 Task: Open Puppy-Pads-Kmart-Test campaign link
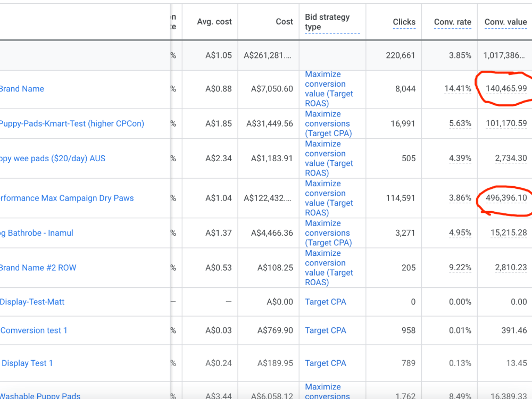[x=72, y=123]
